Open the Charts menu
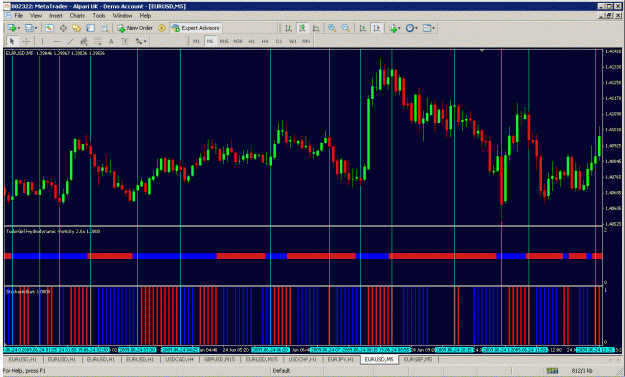The image size is (625, 377). pos(77,16)
